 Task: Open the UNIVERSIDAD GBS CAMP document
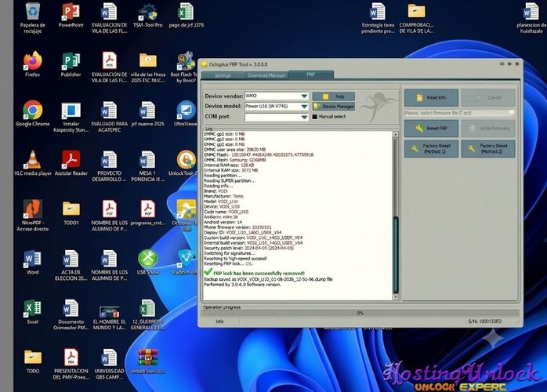[109, 364]
